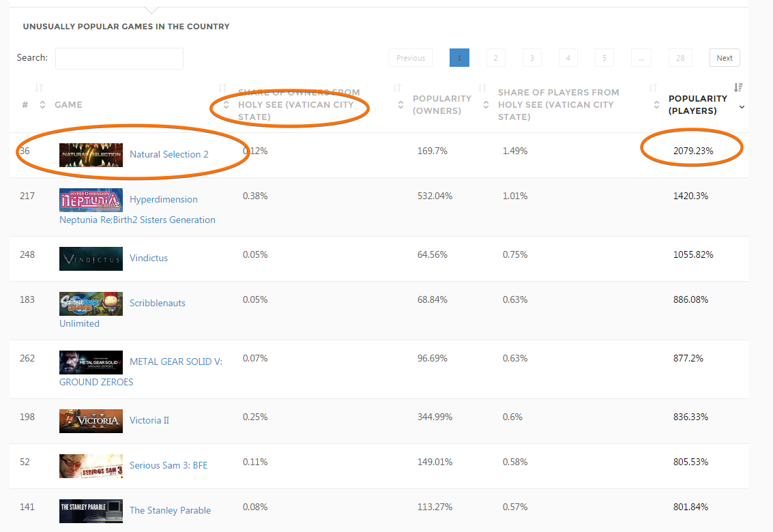Go to page 3 of results
773x532 pixels.
coord(532,58)
